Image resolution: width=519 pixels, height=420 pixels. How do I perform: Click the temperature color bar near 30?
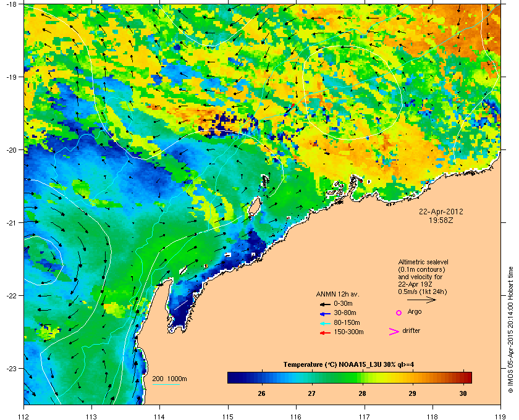click(x=463, y=377)
